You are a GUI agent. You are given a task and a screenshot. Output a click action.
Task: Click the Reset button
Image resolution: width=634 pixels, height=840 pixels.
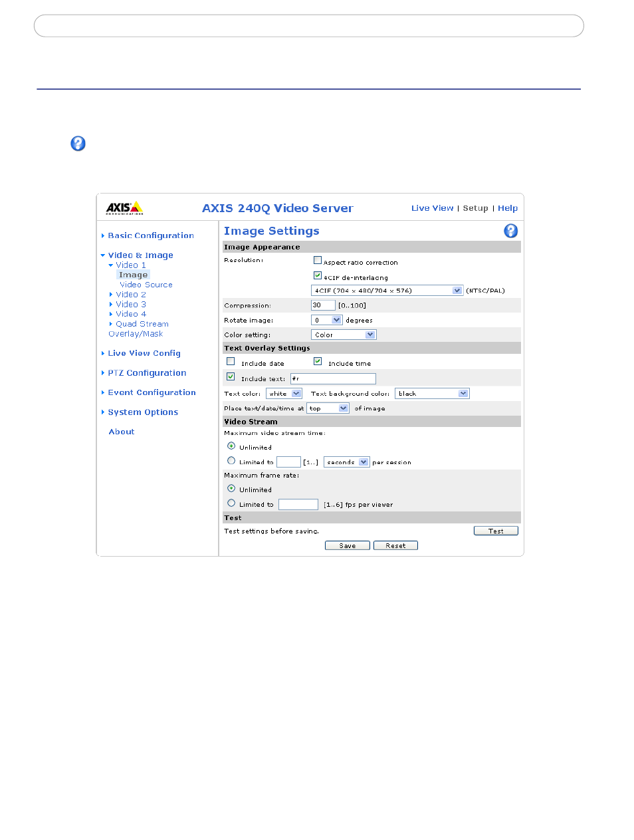click(395, 545)
